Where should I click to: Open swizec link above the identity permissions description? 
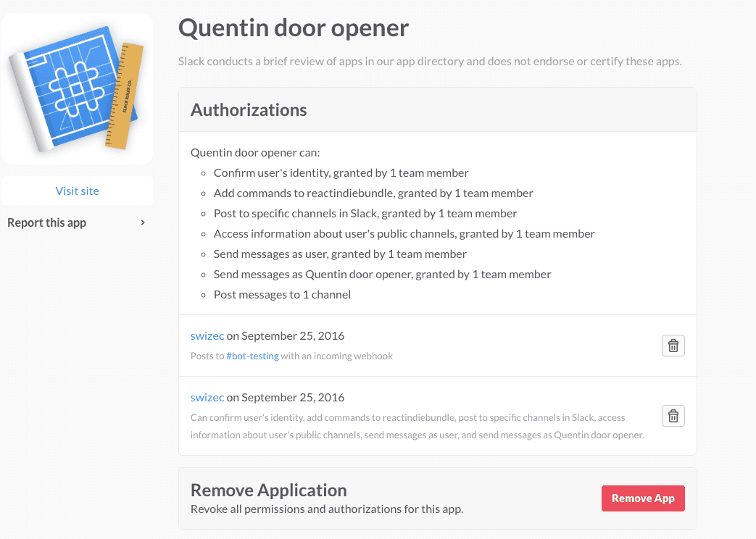click(x=207, y=397)
